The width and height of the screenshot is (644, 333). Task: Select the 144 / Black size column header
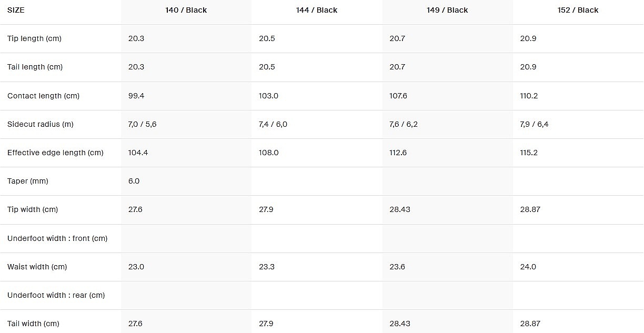316,10
